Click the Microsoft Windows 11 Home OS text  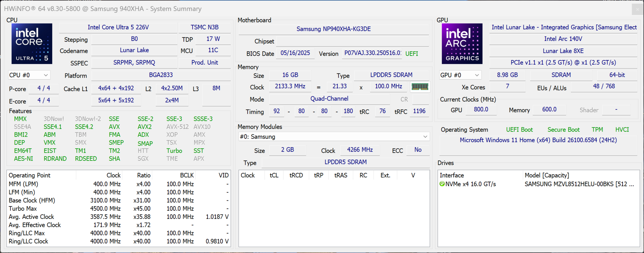point(538,140)
